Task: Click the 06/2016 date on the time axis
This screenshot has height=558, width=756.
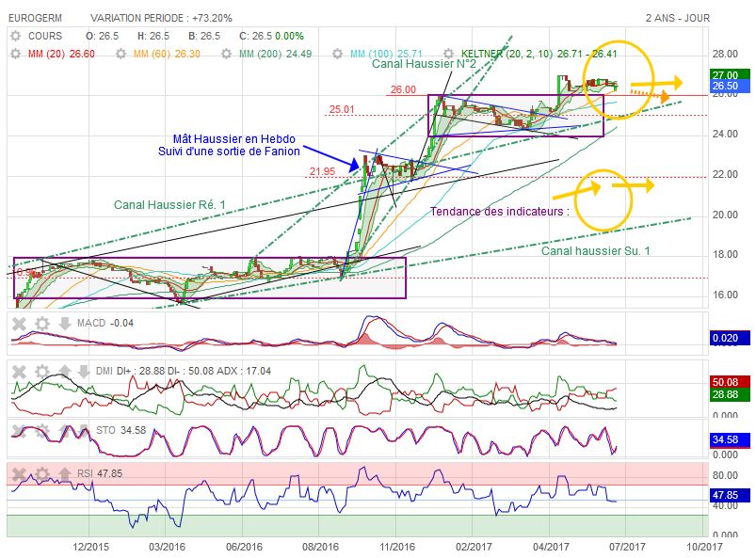Action: pos(244,547)
